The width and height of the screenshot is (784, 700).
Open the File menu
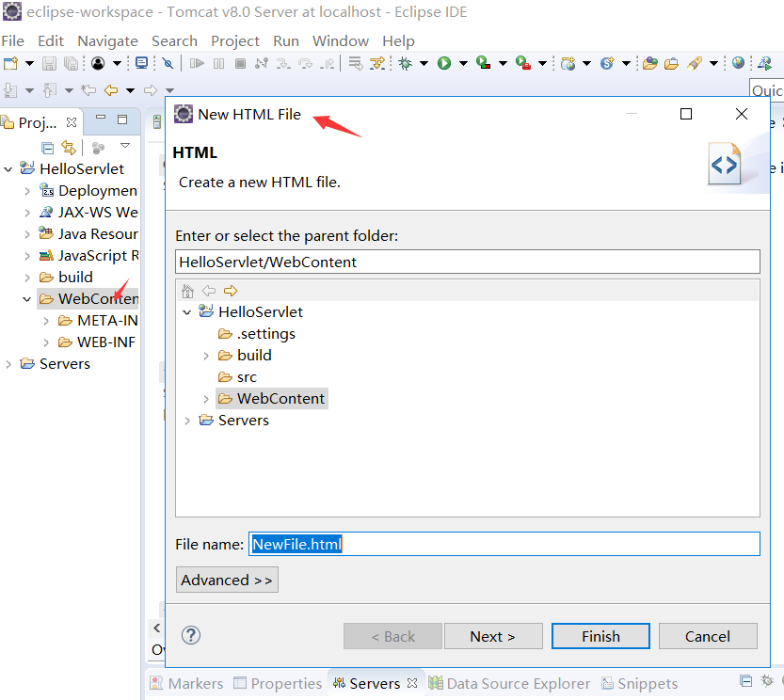pos(12,41)
